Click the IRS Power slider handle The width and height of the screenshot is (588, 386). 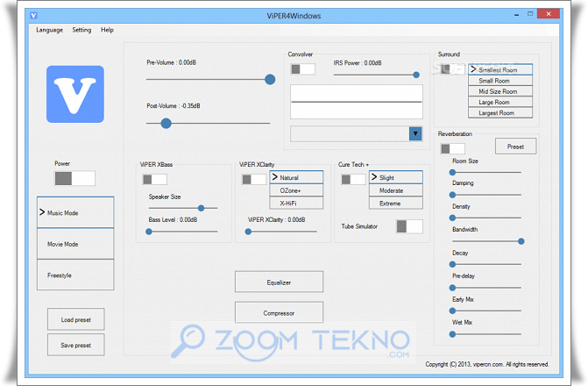416,75
